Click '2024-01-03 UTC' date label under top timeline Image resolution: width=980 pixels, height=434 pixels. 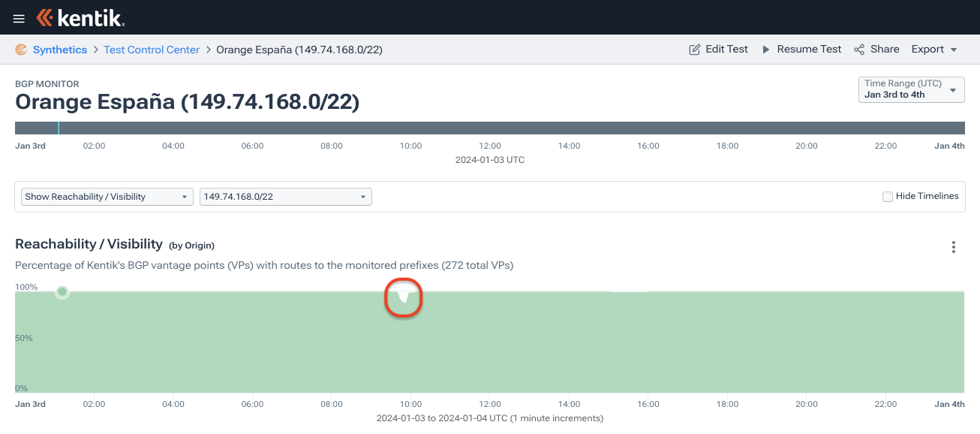point(490,160)
